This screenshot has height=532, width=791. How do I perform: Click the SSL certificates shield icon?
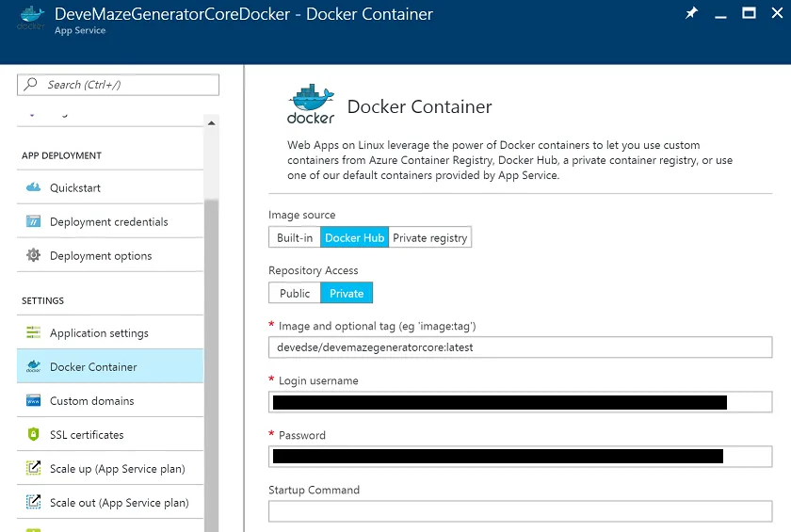point(34,434)
